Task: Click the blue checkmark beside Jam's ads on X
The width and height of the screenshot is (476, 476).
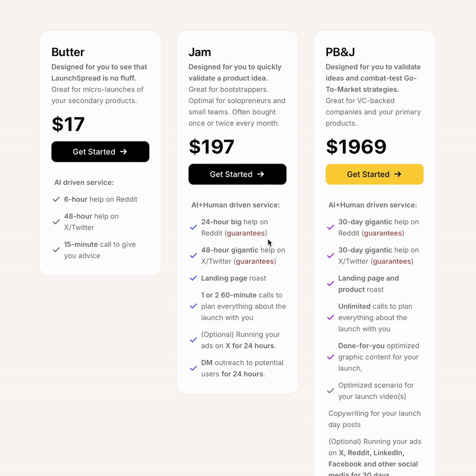Action: coord(193,340)
